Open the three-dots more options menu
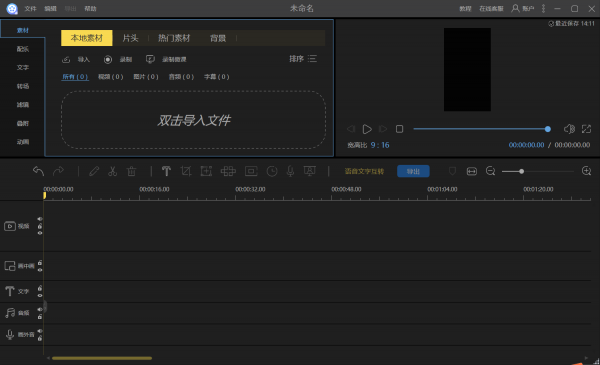 pos(543,8)
